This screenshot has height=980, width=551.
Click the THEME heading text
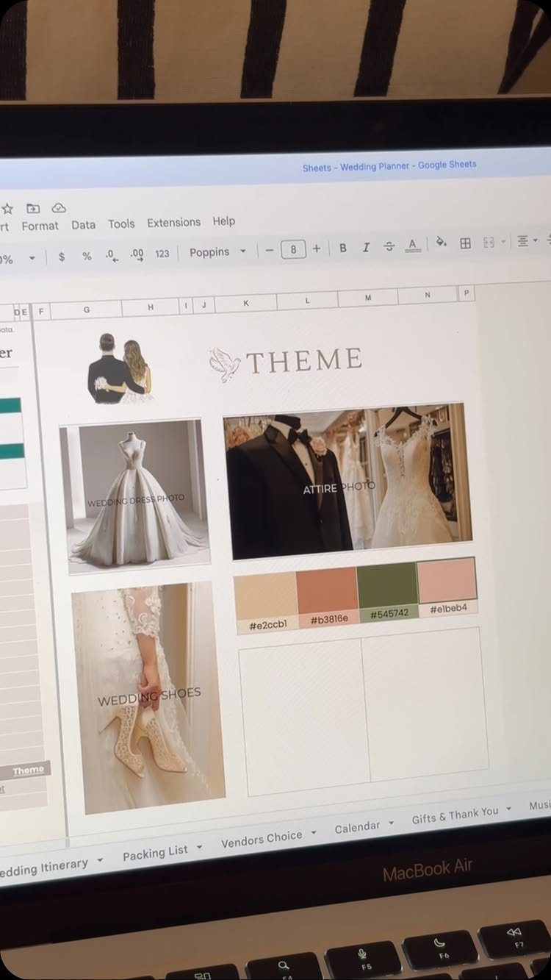pyautogui.click(x=304, y=360)
